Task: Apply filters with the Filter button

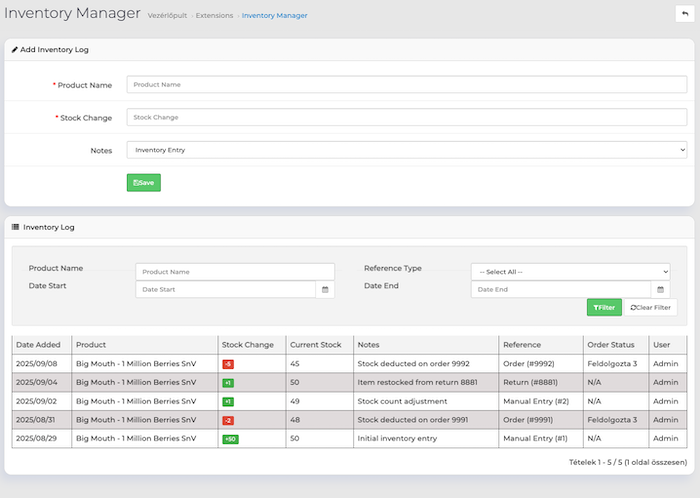Action: click(603, 307)
